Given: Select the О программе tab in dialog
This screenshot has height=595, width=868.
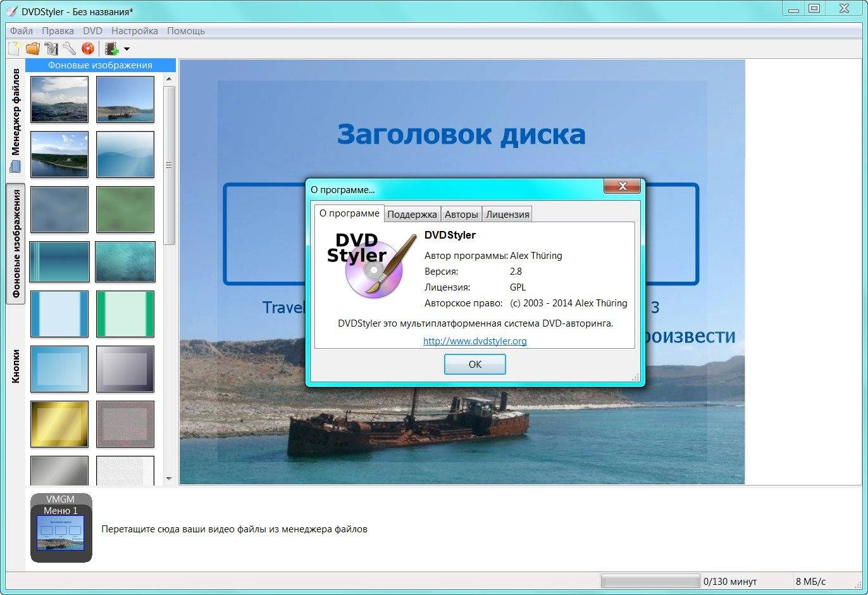Looking at the screenshot, I should pos(349,213).
